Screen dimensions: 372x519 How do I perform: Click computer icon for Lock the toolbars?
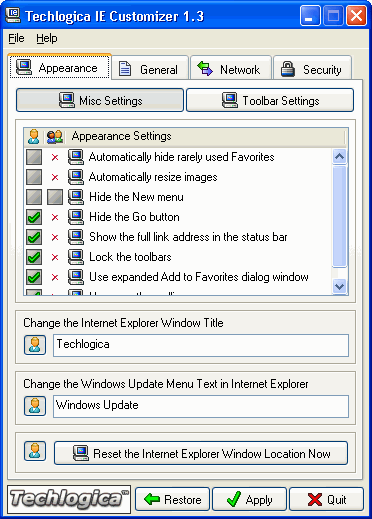point(76,257)
